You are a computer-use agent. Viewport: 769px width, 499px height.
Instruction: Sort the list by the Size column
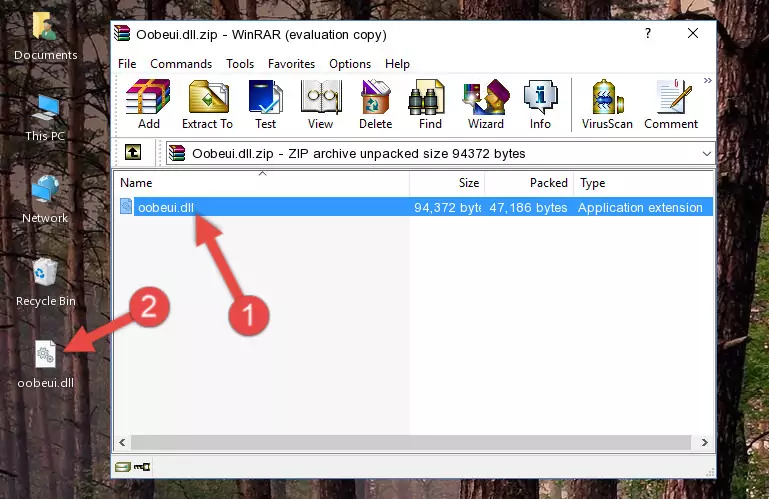[x=447, y=183]
